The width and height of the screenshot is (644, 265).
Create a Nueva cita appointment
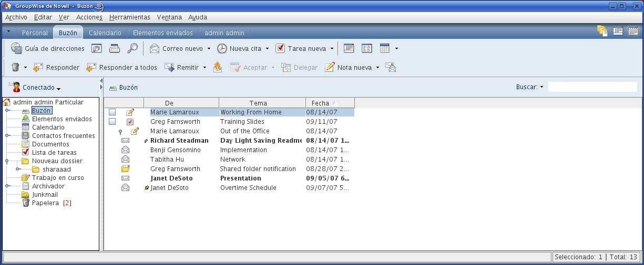[239, 48]
